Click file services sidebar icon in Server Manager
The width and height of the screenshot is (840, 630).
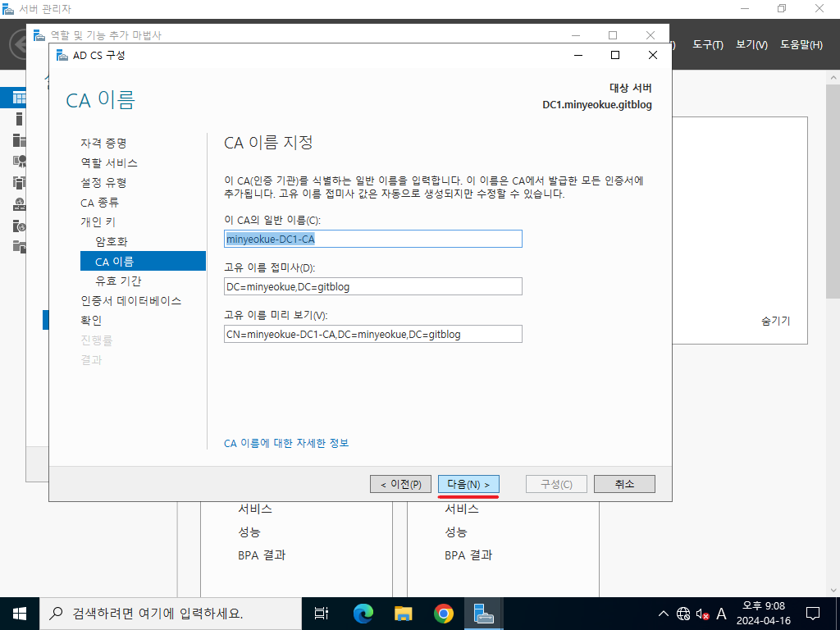pos(20,246)
